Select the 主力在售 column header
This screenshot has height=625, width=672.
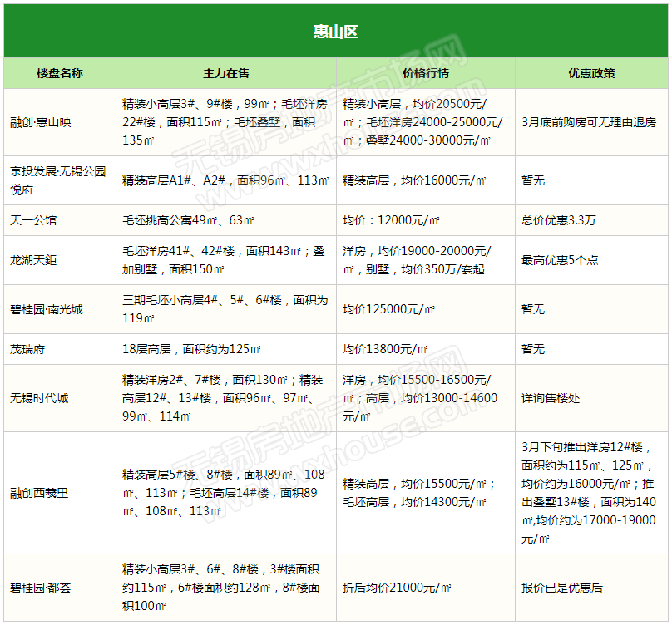tap(225, 73)
